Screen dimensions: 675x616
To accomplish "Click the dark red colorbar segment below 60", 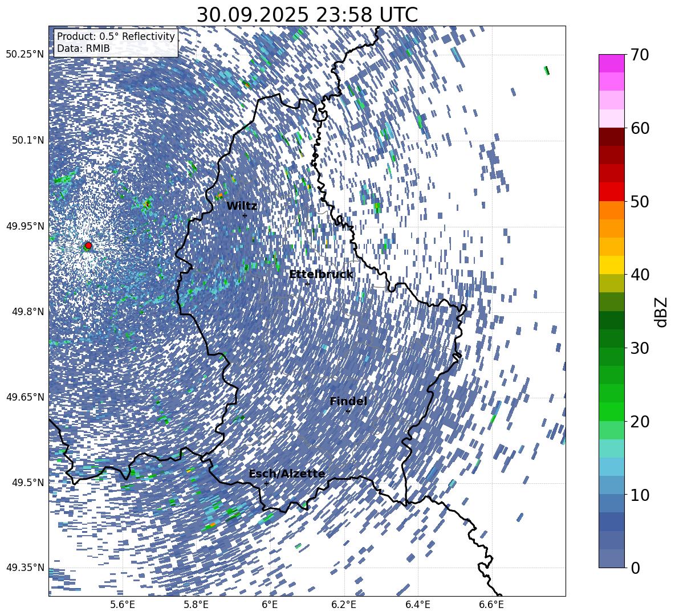I will pyautogui.click(x=612, y=137).
